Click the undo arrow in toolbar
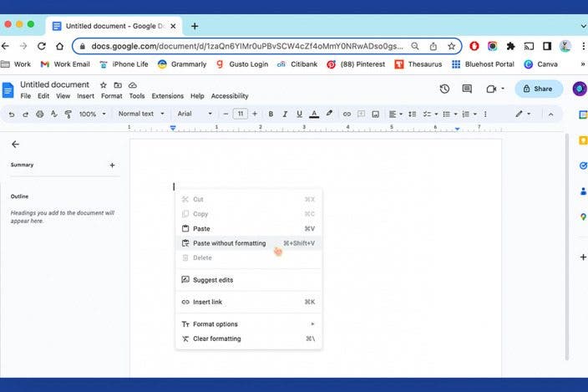 (12, 114)
